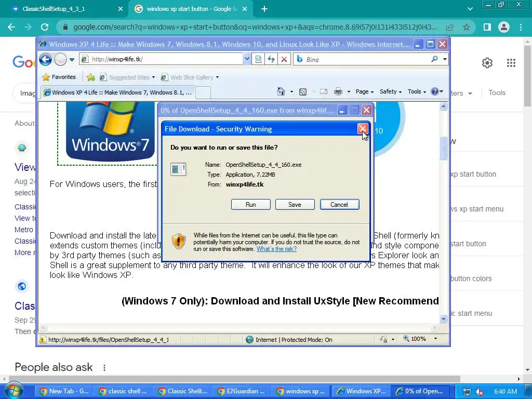This screenshot has width=532, height=399.
Task: Open the search provider dropdown arrow
Action: click(x=445, y=59)
